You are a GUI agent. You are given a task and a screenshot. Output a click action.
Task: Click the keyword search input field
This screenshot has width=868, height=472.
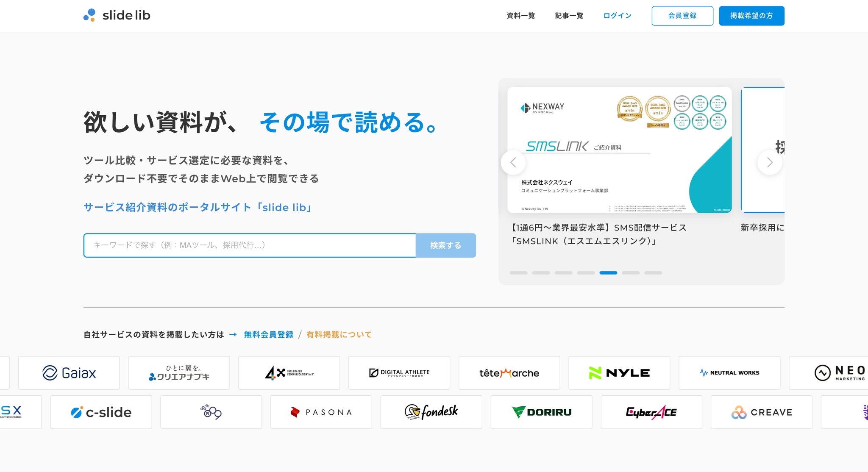250,245
